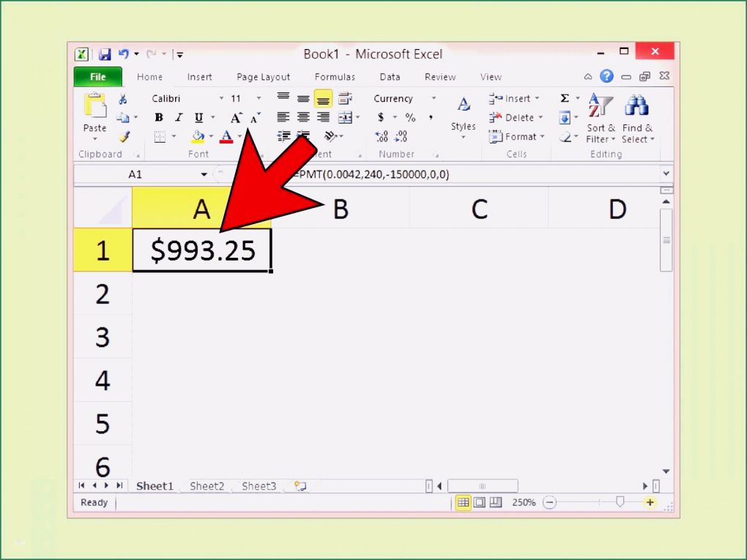Switch to the Sheet2 tab

(x=206, y=485)
